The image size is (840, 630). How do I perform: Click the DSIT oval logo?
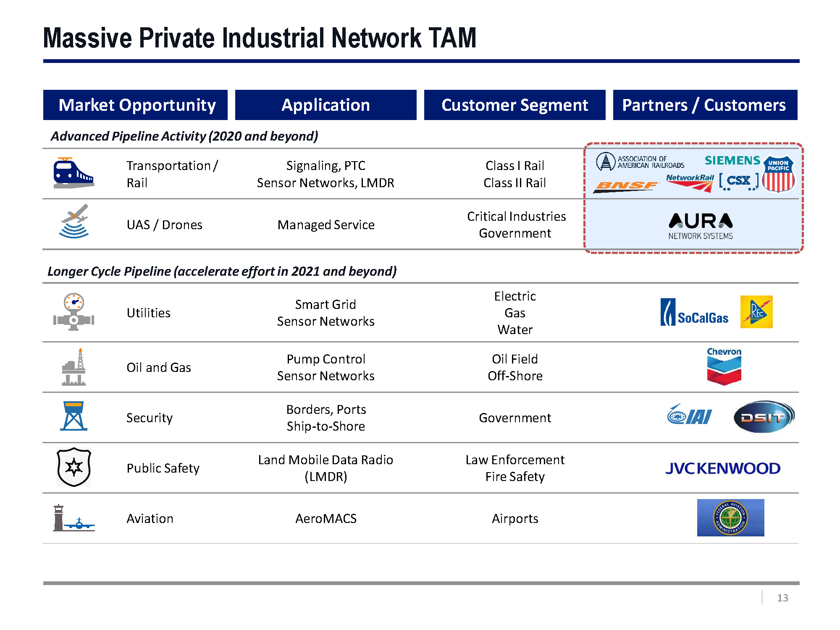tap(763, 417)
